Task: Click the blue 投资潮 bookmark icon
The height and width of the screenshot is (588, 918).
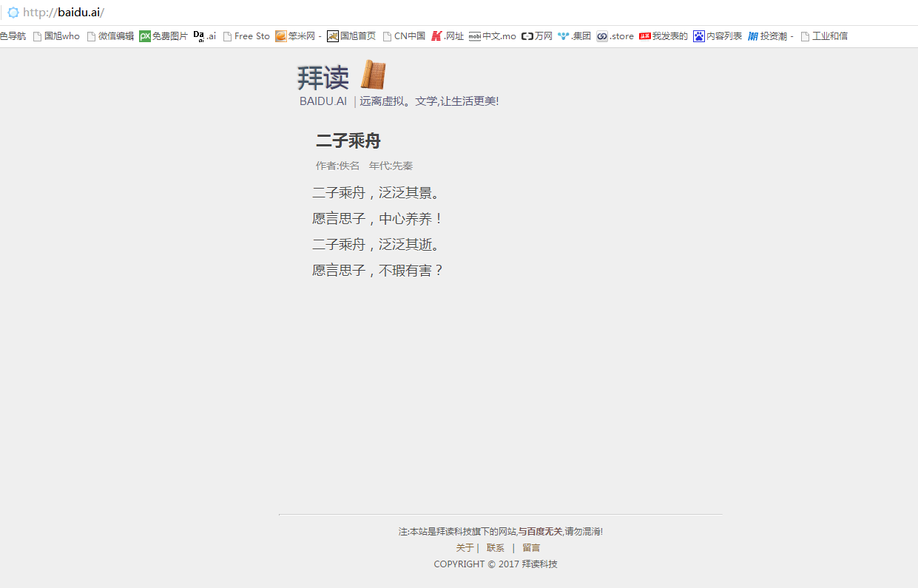Action: 754,36
